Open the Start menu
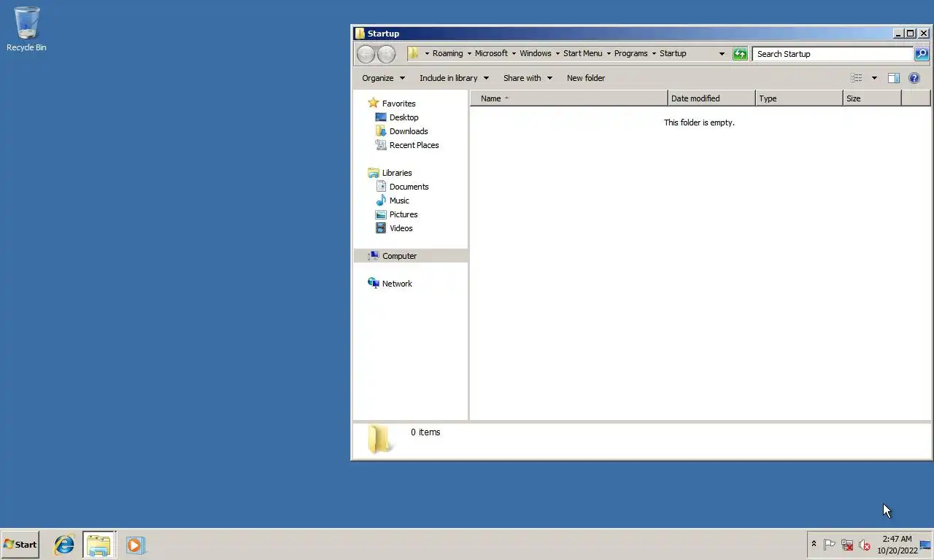 click(x=20, y=545)
